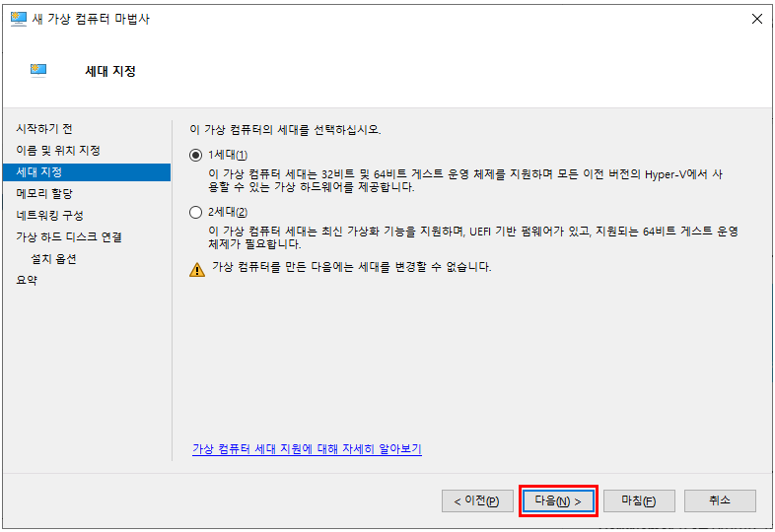
Task: Cancel the wizard with 취소
Action: [x=720, y=500]
